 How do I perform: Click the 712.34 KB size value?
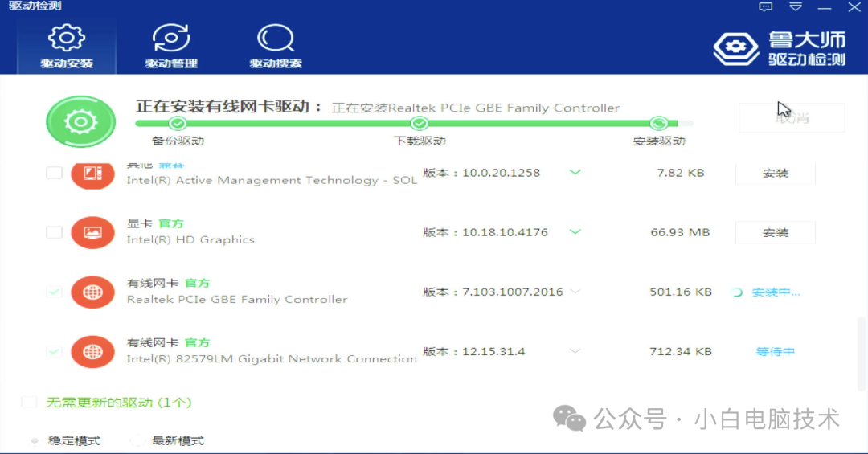tap(681, 351)
